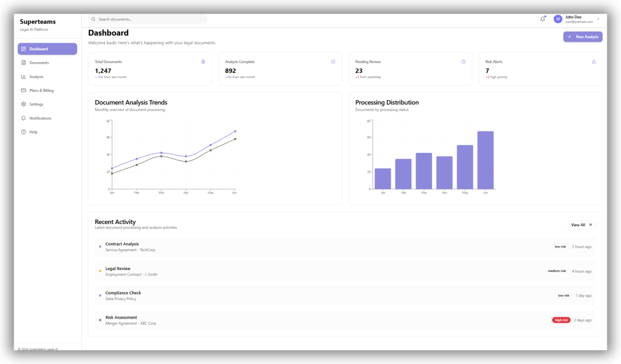621x364 pixels.
Task: Click the document icon on the Total Documents card
Action: [x=203, y=62]
